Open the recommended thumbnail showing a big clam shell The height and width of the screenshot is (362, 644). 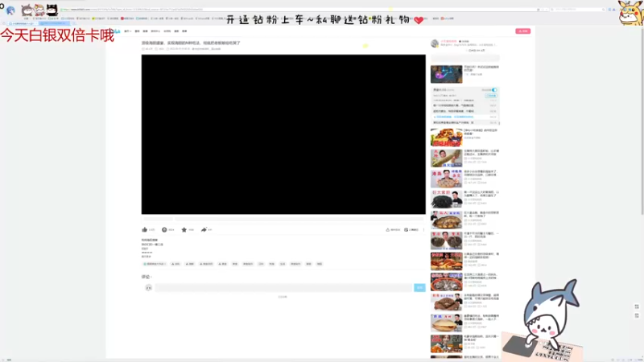[x=447, y=323]
